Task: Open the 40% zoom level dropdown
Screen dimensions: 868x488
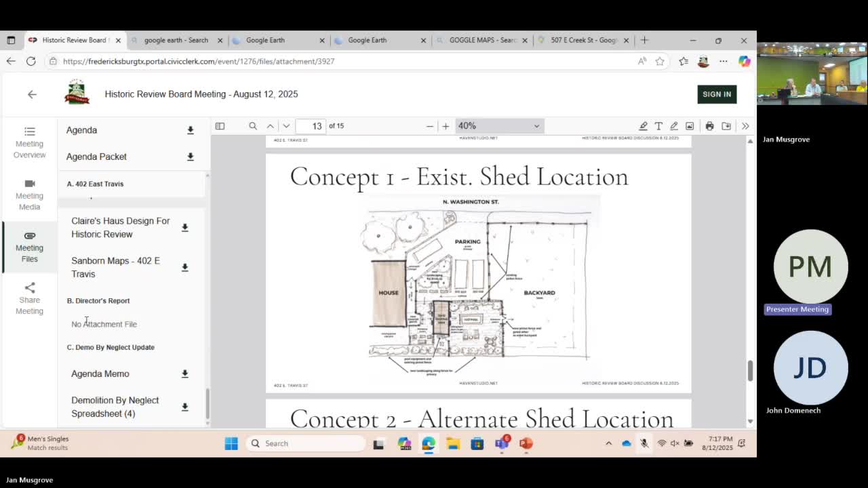Action: click(498, 126)
